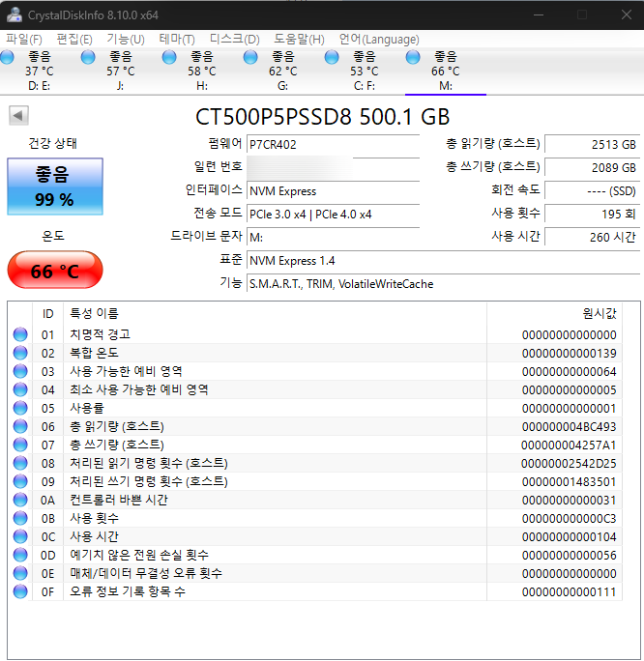
Task: Click the status orb of attribute 07 row
Action: point(20,445)
